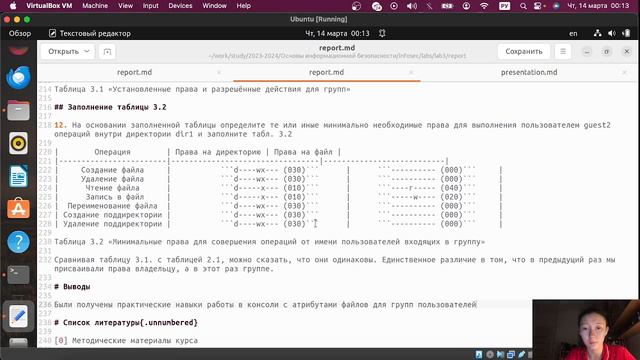Open Ubuntu network status icon
Viewport: 640px width, 360px height.
coord(598,33)
